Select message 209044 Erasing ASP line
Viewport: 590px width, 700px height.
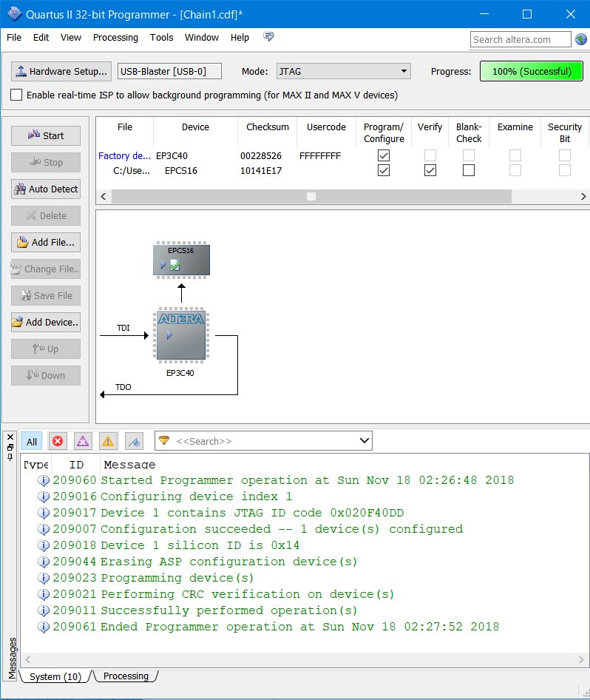coord(229,562)
